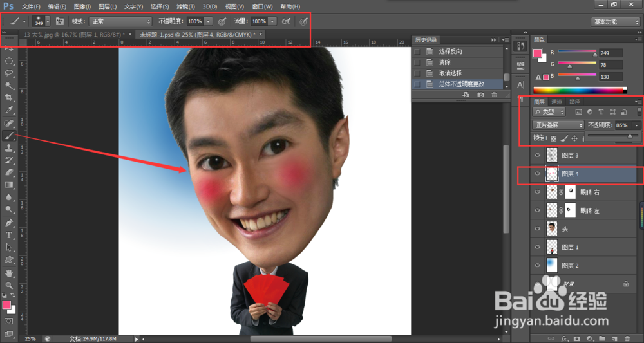644x343 pixels.
Task: Open Layers panel flyout menu
Action: coord(638,102)
